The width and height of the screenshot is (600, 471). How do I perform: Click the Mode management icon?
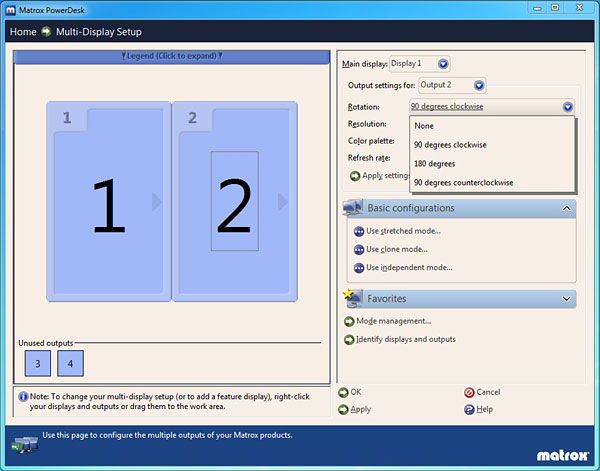(x=349, y=321)
